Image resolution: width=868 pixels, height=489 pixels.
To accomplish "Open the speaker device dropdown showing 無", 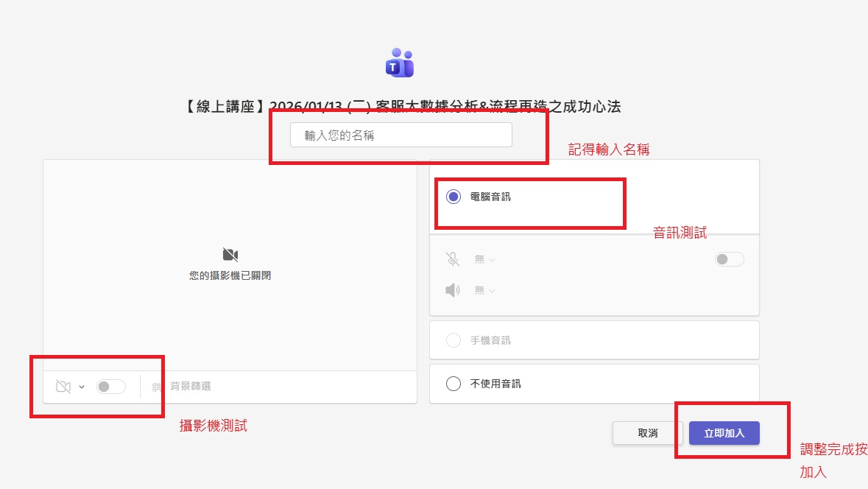I will tap(484, 290).
